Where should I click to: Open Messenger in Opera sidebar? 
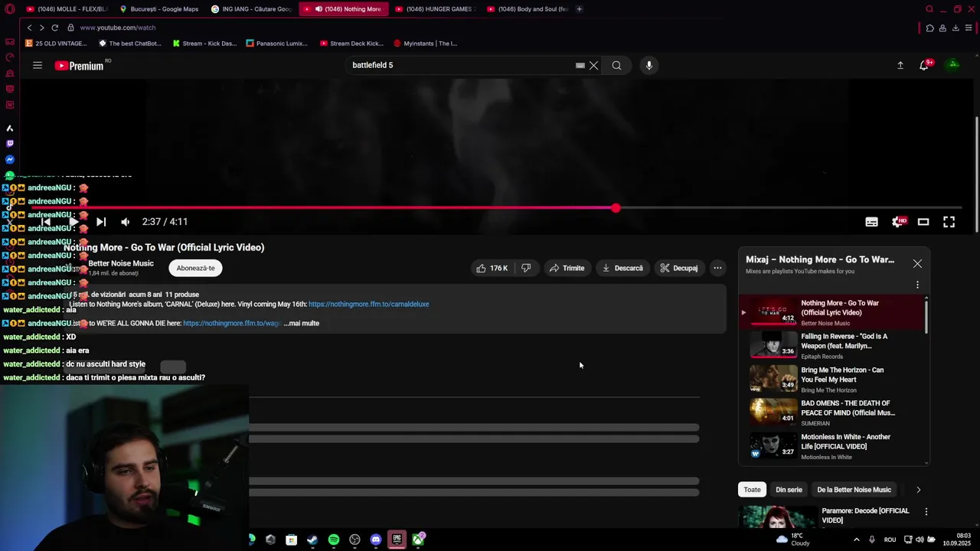coord(10,160)
